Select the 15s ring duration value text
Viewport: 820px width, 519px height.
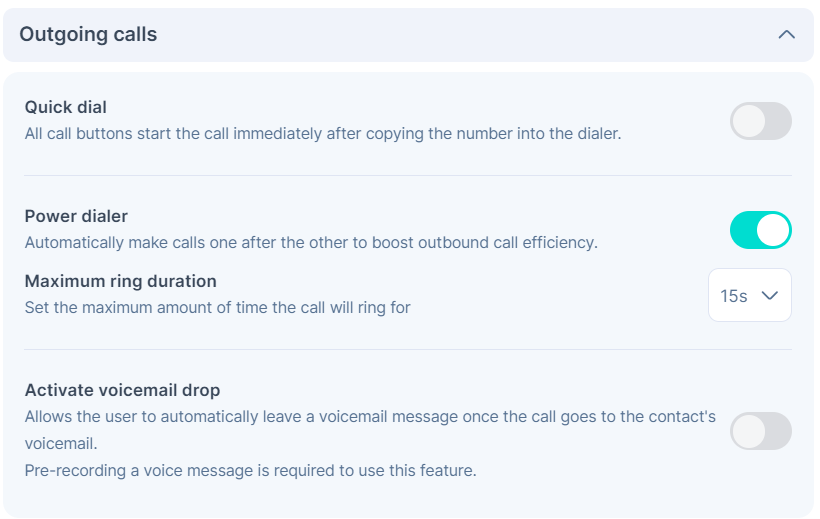733,296
